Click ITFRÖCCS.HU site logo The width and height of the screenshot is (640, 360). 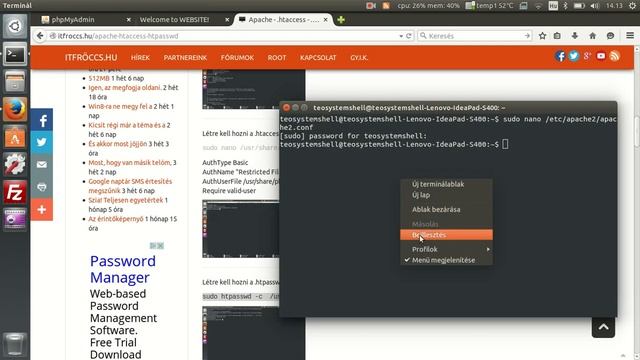91,58
